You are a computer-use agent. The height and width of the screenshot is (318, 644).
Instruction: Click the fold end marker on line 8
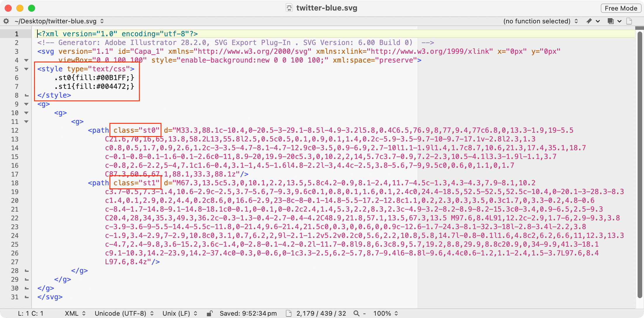(x=27, y=95)
